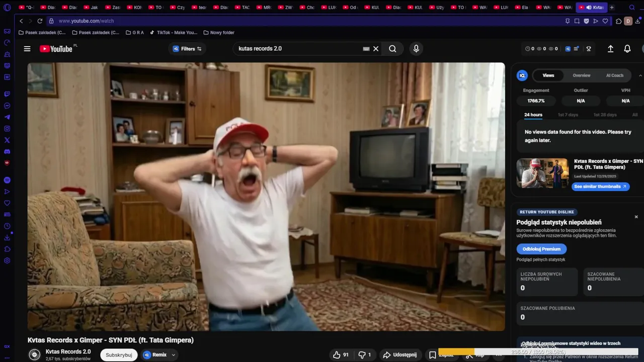The width and height of the screenshot is (644, 362).
Task: Open X (Twitter) in the browser sidebar
Action: [x=7, y=140]
